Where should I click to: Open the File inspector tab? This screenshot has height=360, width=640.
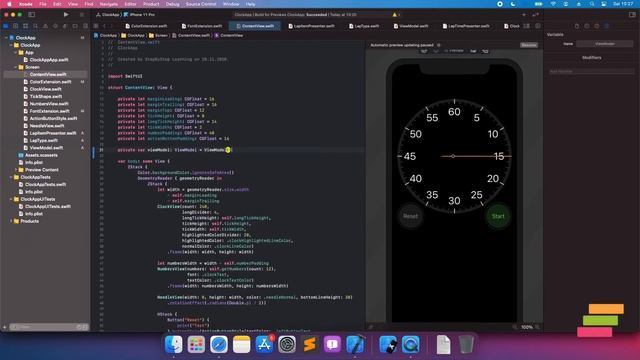click(577, 26)
